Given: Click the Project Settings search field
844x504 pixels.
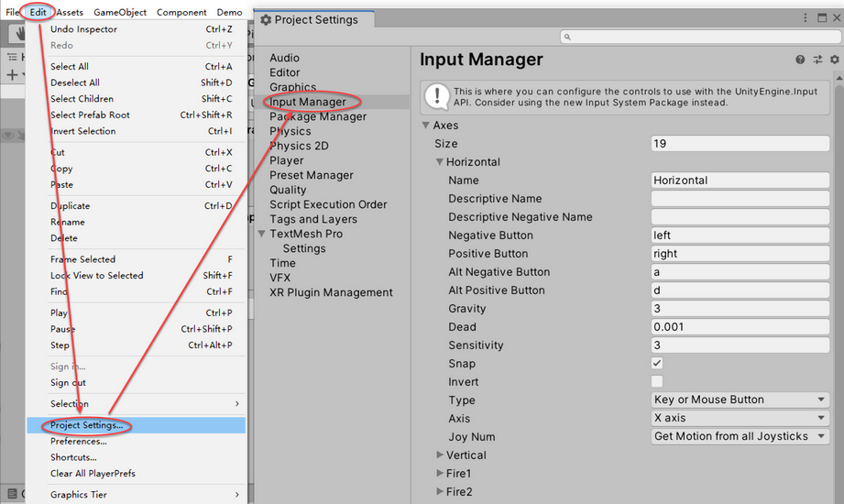Looking at the screenshot, I should pos(700,37).
